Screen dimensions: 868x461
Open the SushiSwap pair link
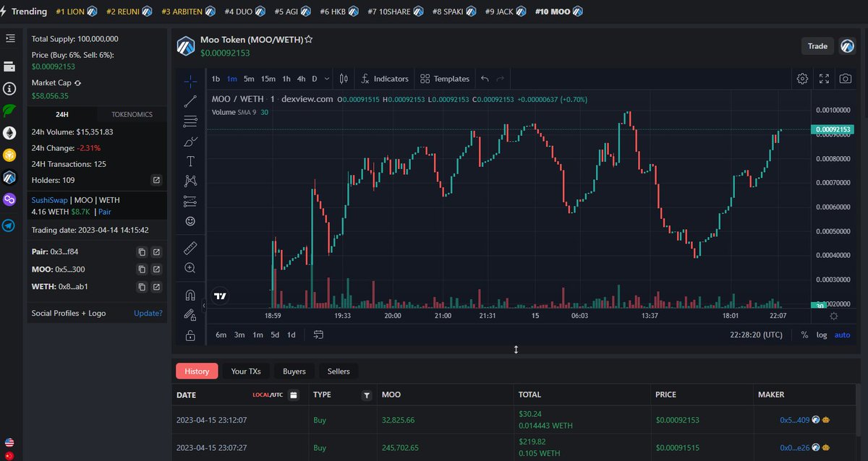(49, 200)
